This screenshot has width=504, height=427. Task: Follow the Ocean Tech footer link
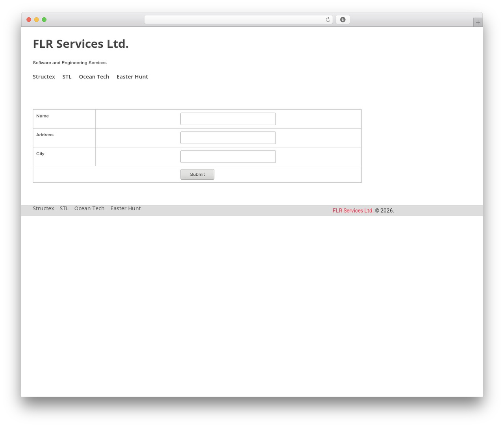(x=89, y=208)
